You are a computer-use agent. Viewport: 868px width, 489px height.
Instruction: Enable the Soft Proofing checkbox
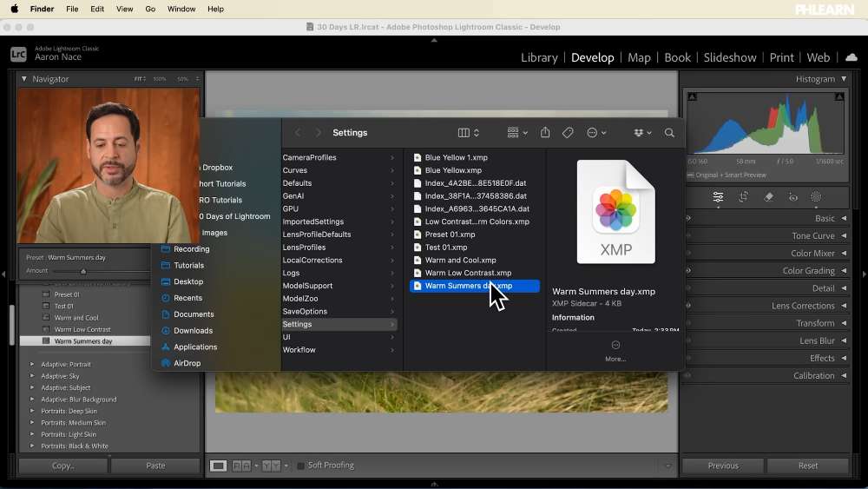[300, 466]
